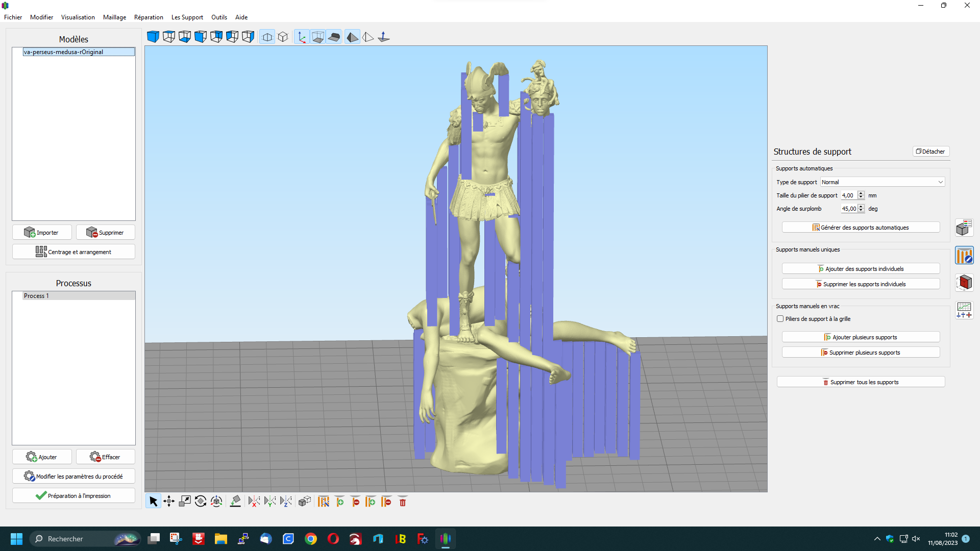
Task: Click the duplicate models icon
Action: 305,502
